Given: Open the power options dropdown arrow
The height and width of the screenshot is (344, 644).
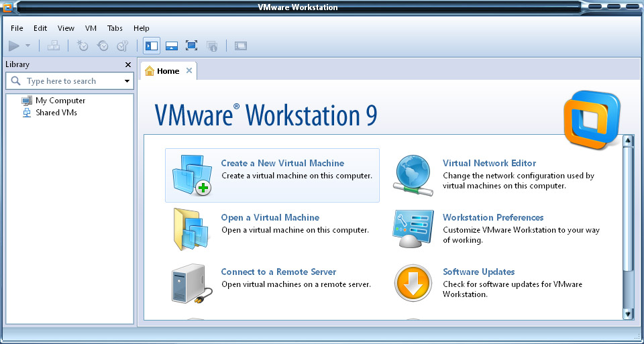Looking at the screenshot, I should click(x=28, y=46).
